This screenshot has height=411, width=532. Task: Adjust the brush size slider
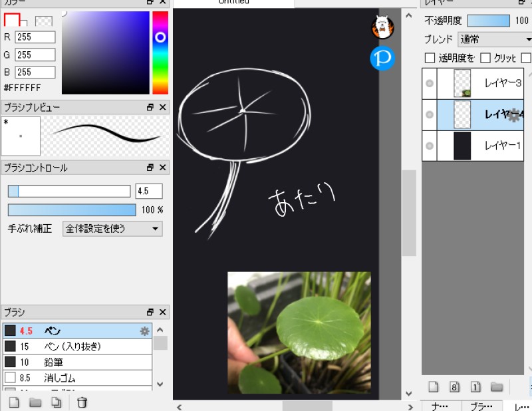69,191
